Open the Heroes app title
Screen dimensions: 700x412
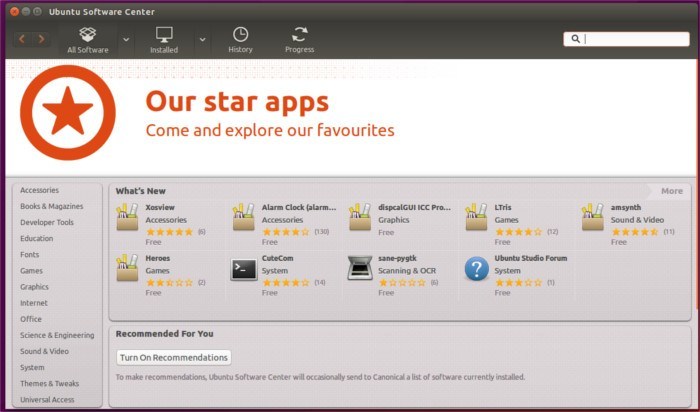click(158, 258)
